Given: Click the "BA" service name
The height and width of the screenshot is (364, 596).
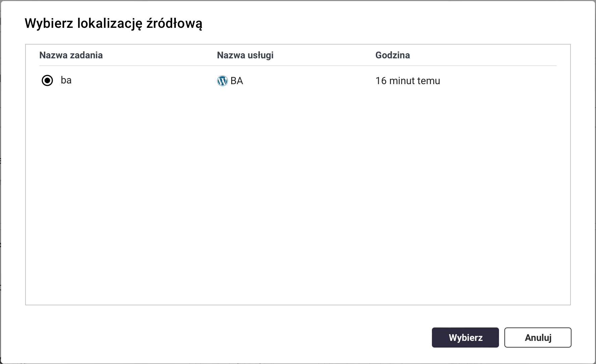Looking at the screenshot, I should 237,81.
